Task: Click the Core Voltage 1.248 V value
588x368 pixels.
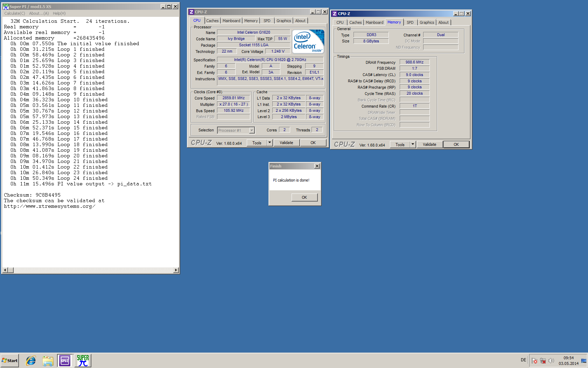Action: pyautogui.click(x=278, y=52)
